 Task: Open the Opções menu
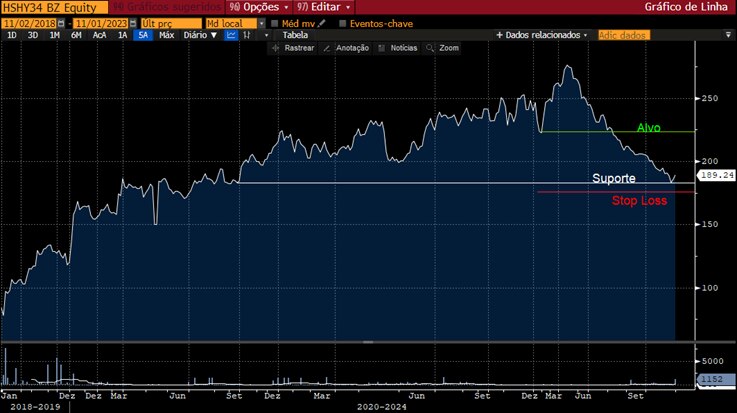[x=258, y=7]
